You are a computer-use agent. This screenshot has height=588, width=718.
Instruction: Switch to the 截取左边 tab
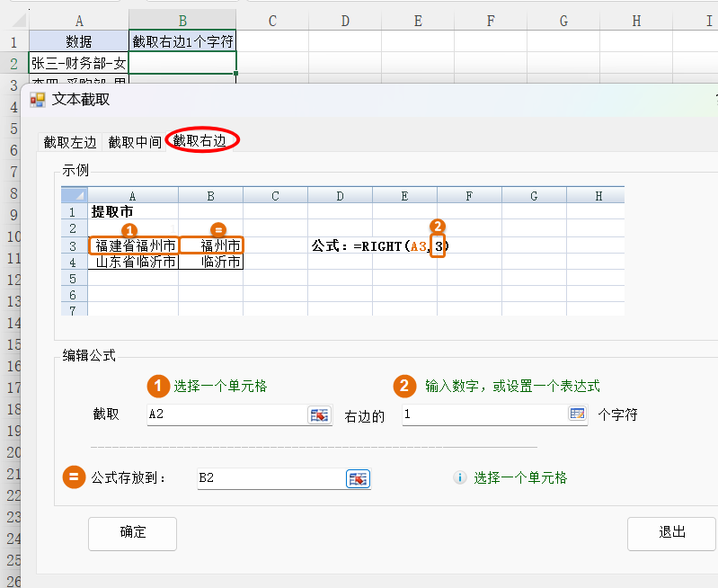click(70, 142)
